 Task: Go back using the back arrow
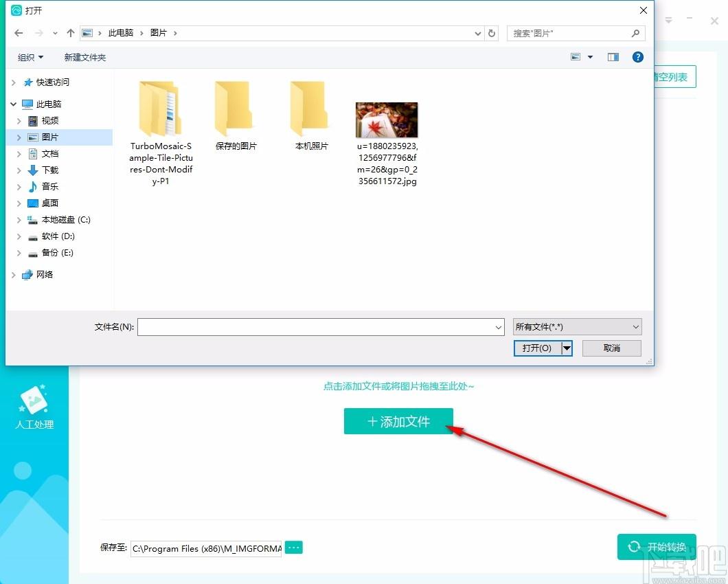[19, 33]
